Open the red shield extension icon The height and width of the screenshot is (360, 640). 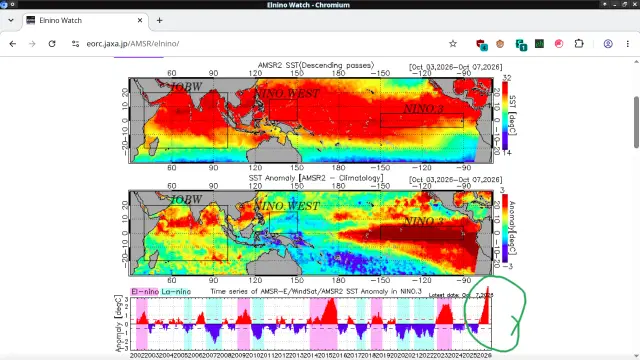point(481,44)
